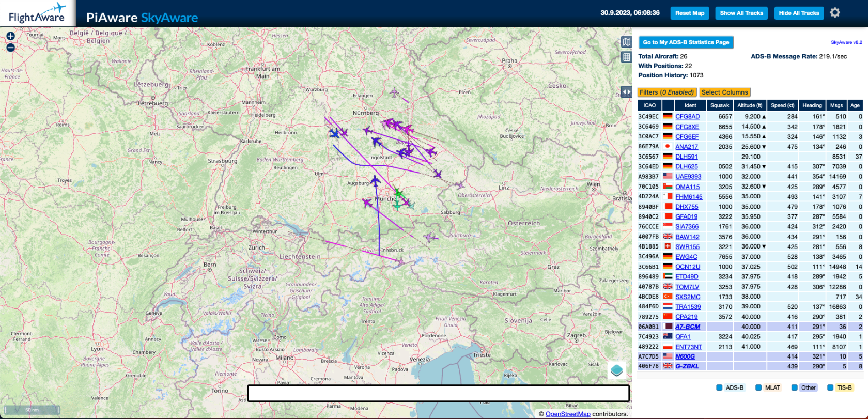Click the MLAT legend color swatch

[x=758, y=387]
